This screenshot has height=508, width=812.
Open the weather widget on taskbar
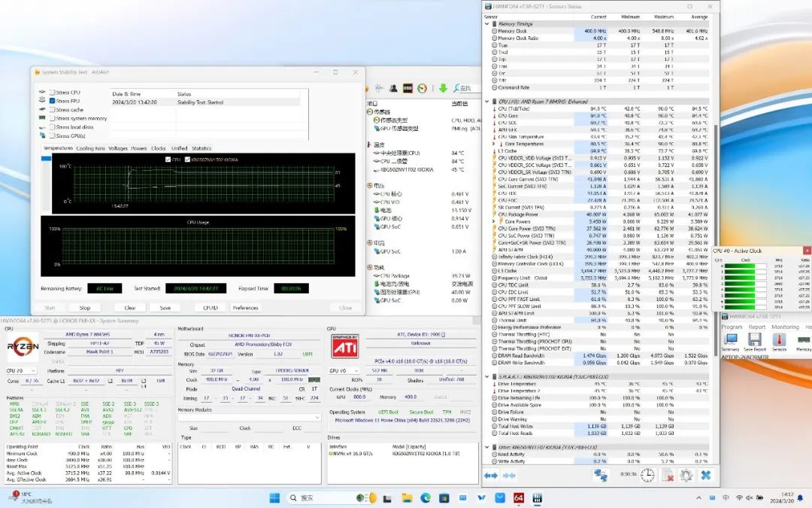[x=31, y=497]
